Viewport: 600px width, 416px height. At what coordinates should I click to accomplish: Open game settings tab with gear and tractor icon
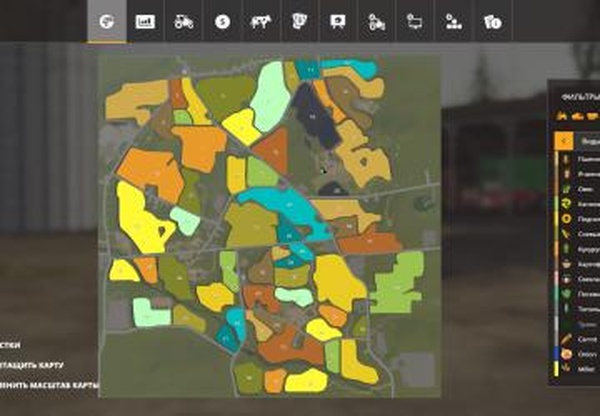(x=377, y=21)
